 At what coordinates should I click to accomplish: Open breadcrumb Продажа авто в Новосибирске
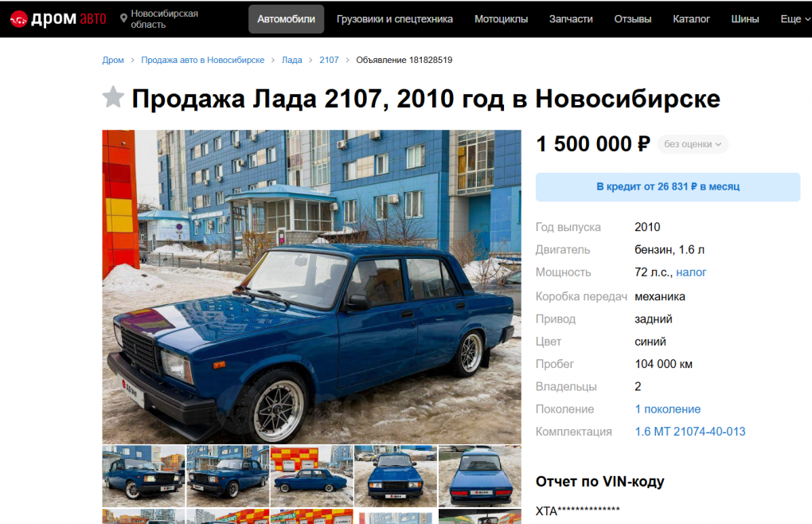(202, 60)
